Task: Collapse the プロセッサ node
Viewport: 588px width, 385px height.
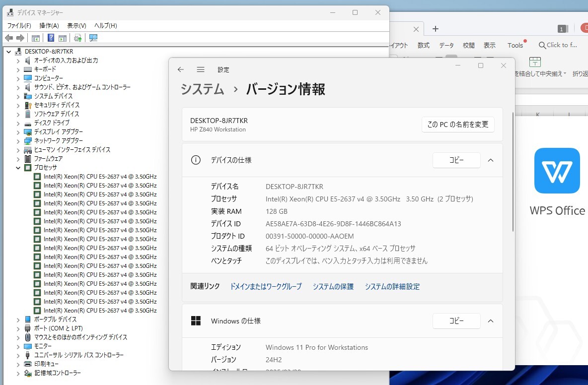Action: (18, 168)
